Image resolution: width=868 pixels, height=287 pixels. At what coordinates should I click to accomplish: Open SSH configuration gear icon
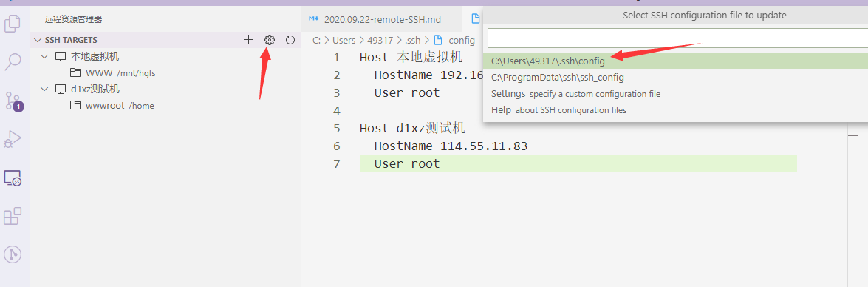click(x=270, y=40)
